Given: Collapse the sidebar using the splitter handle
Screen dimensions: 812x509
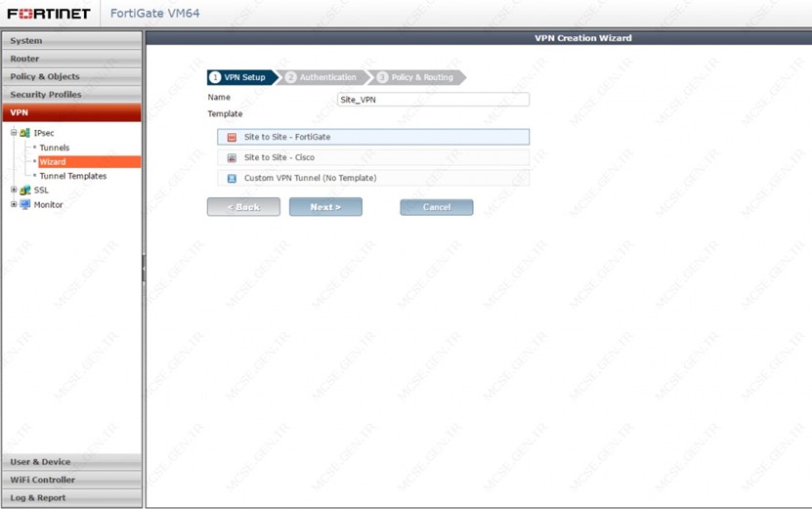Looking at the screenshot, I should (x=144, y=269).
